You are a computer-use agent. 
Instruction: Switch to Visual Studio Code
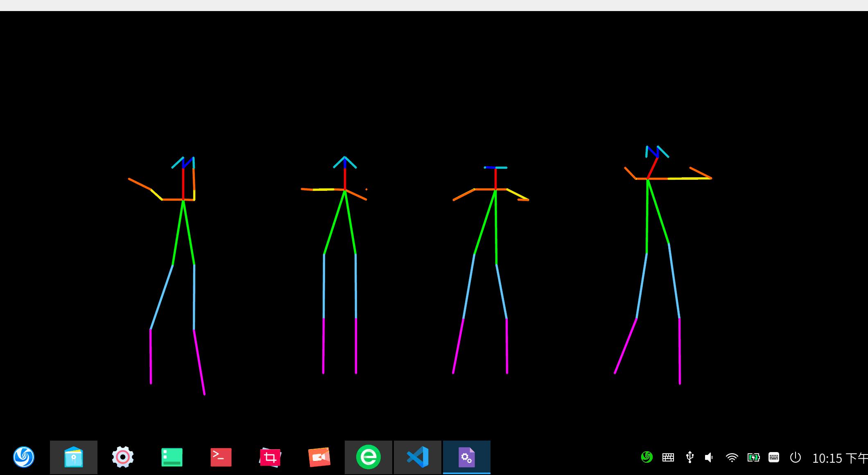[417, 457]
